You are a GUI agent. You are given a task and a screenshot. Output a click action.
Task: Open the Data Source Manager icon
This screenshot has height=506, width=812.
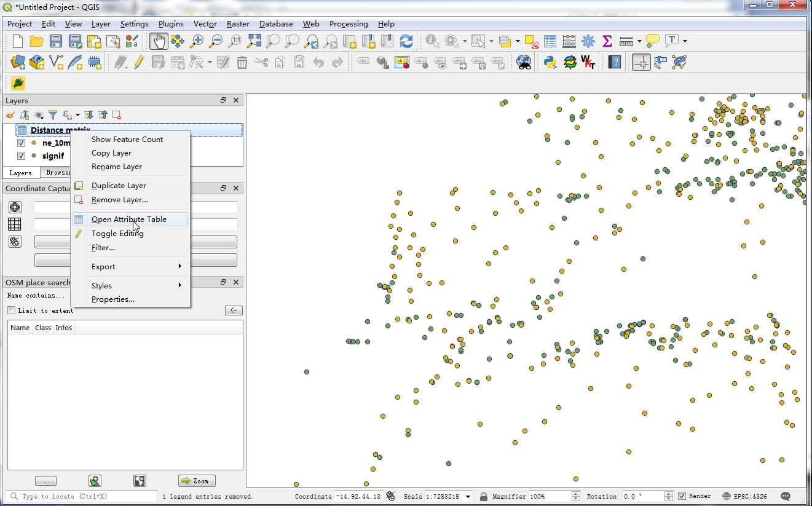click(x=18, y=62)
